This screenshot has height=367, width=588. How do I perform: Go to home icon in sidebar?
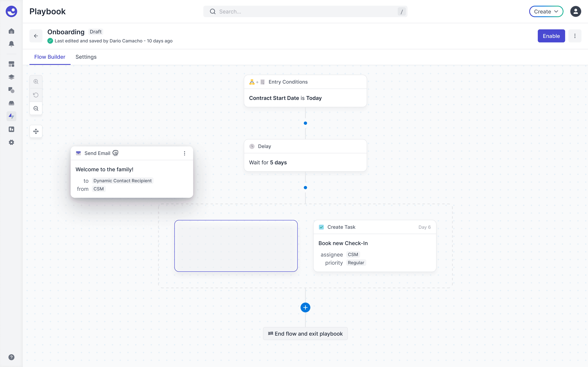[x=11, y=31]
